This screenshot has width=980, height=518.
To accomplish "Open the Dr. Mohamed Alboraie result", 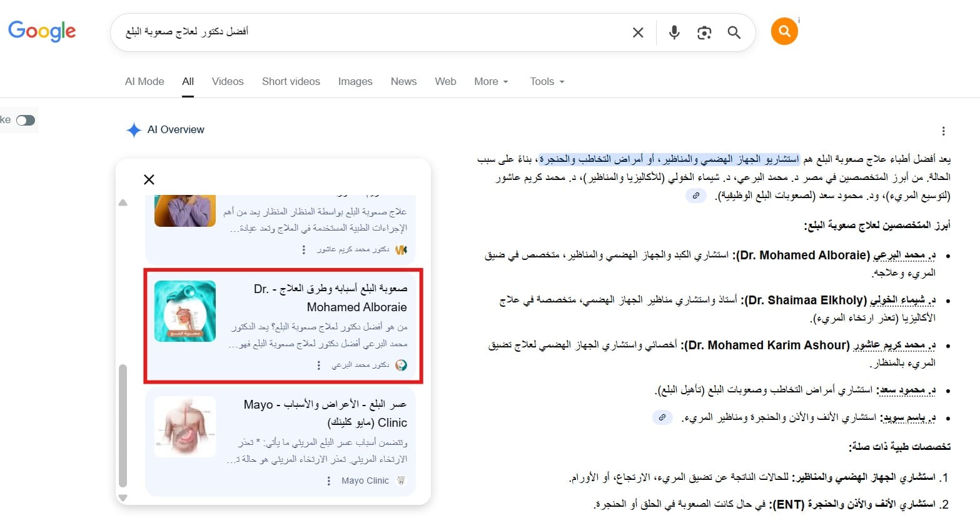I will pos(330,297).
